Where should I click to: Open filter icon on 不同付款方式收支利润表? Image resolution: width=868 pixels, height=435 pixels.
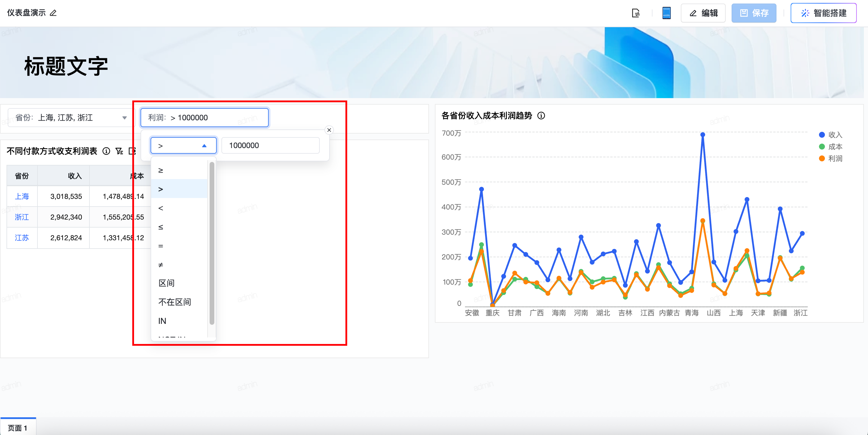point(119,151)
